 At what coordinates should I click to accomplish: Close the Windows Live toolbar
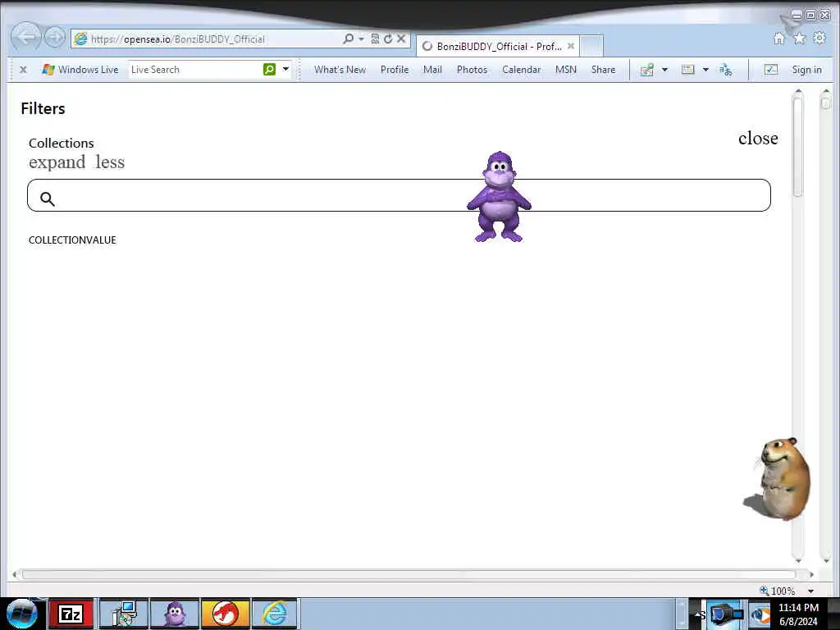click(23, 70)
